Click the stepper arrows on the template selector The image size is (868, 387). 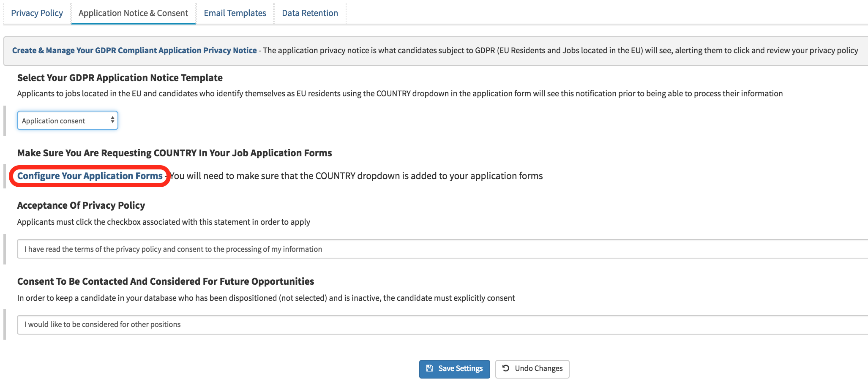(112, 120)
